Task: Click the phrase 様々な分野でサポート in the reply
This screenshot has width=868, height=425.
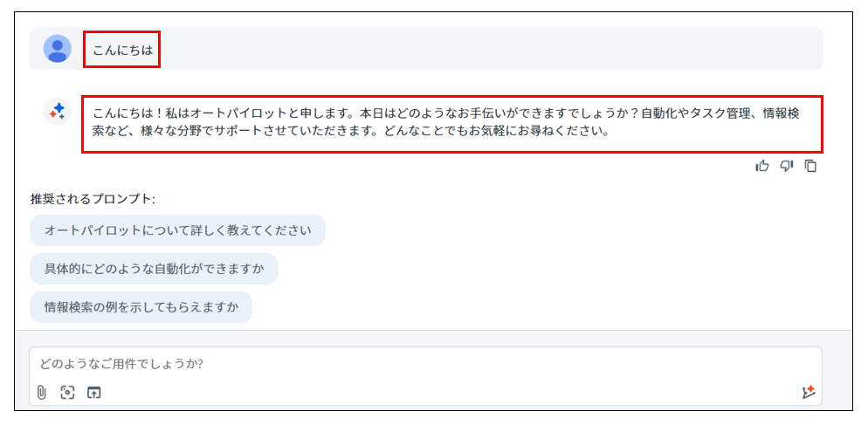Action: click(203, 134)
